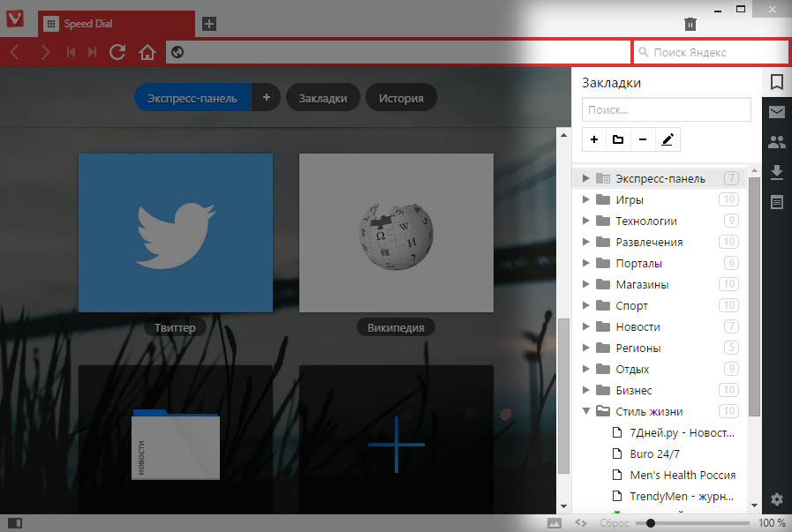
Task: Expand the Отдых bookmark folder
Action: [585, 369]
